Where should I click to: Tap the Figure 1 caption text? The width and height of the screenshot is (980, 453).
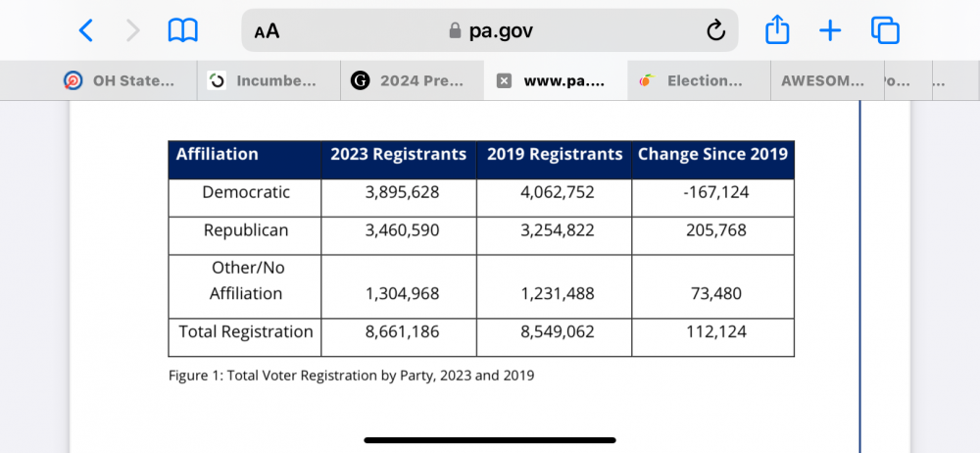click(x=351, y=376)
